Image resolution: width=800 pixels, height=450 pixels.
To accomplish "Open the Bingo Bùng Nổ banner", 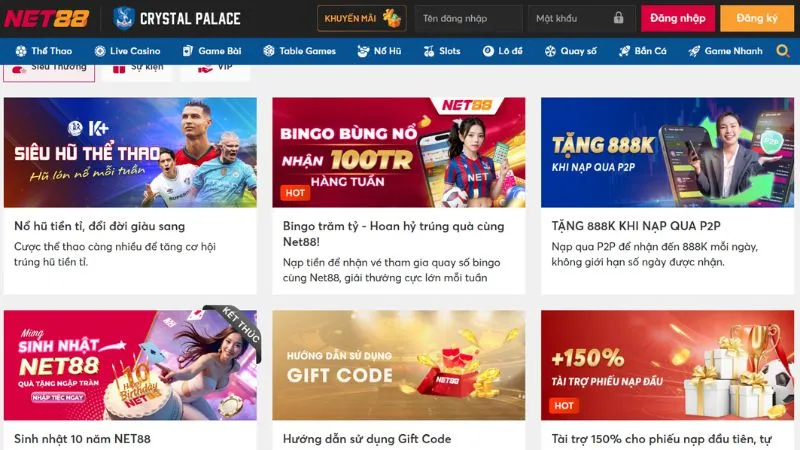I will (x=398, y=153).
